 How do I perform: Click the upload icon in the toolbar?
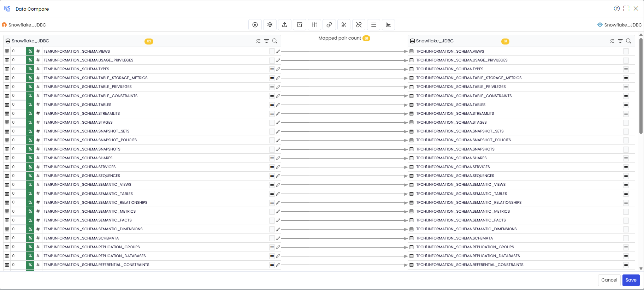point(285,25)
